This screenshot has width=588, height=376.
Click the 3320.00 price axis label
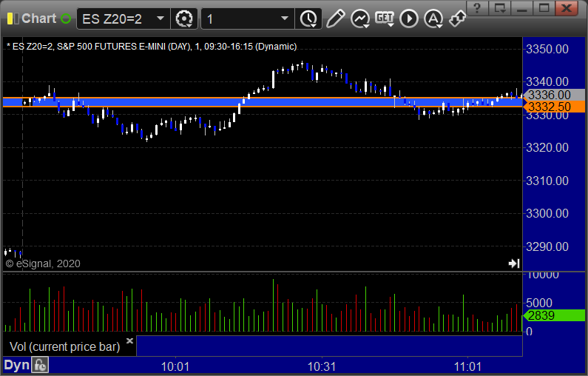point(547,147)
